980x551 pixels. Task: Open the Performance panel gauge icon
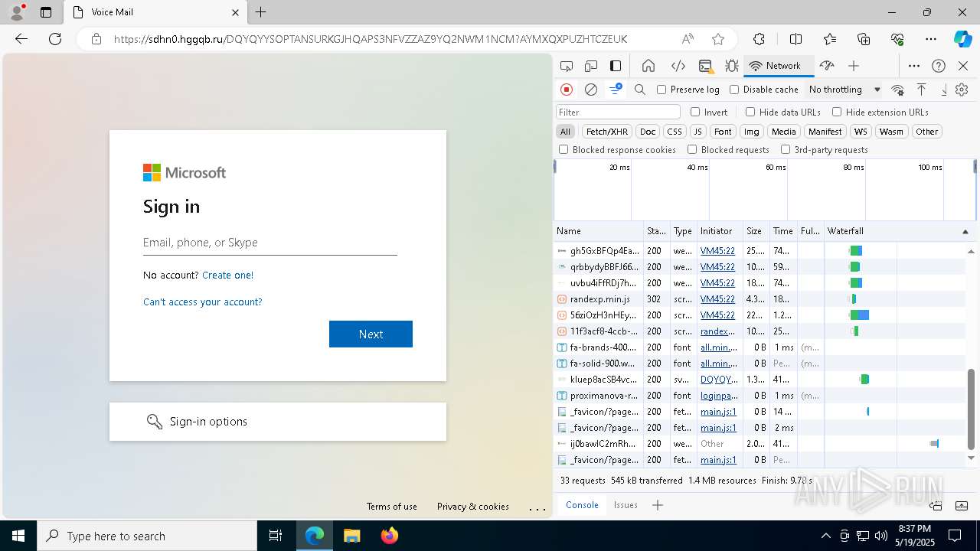(827, 66)
